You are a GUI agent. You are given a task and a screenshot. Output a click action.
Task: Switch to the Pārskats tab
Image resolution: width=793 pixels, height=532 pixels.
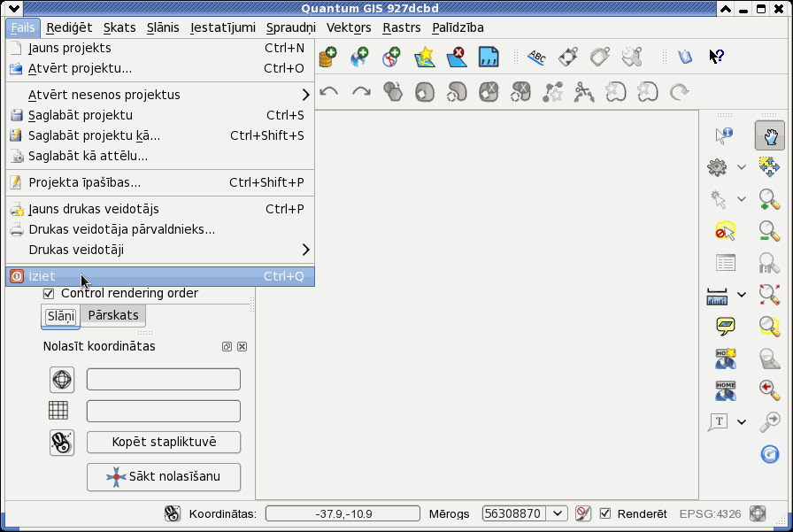pyautogui.click(x=112, y=315)
